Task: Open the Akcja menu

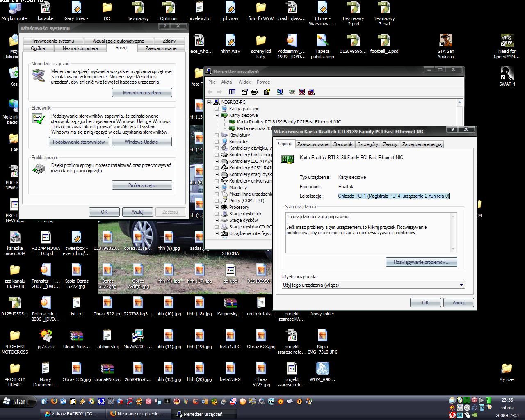Action: click(226, 82)
